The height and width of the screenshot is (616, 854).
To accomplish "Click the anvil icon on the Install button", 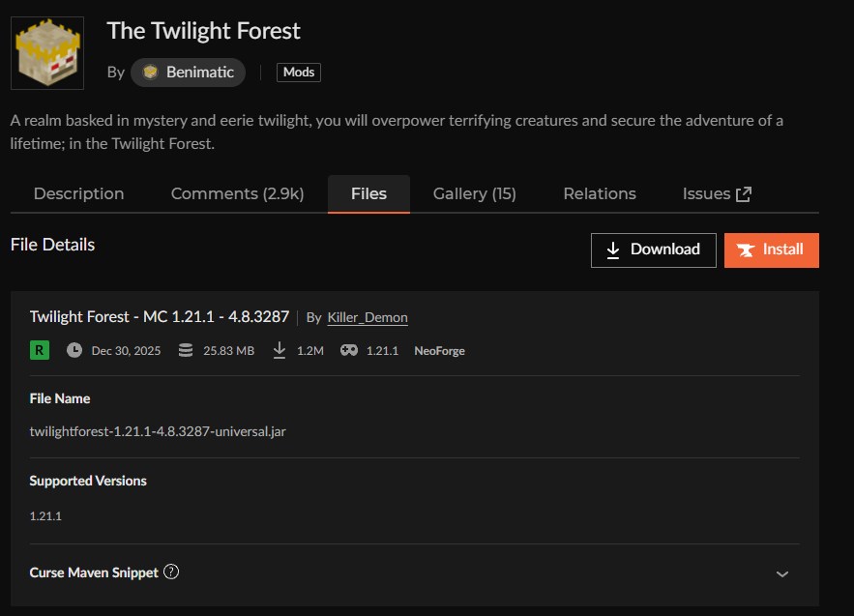I will click(x=745, y=249).
